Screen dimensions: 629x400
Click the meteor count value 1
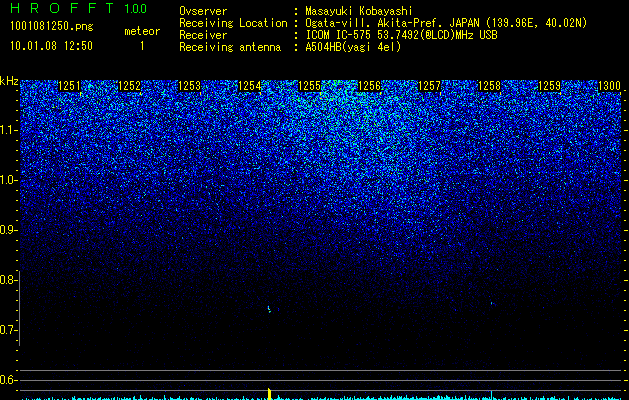(142, 46)
